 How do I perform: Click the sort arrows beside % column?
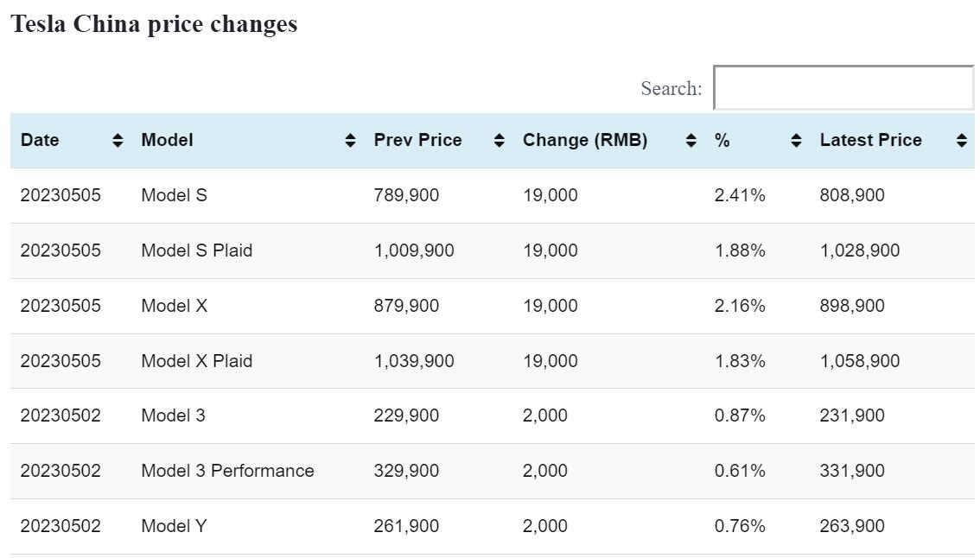click(x=796, y=141)
